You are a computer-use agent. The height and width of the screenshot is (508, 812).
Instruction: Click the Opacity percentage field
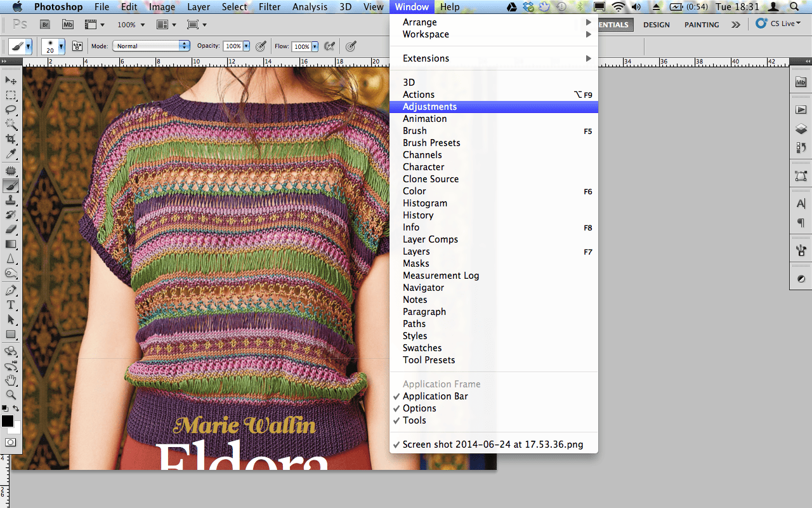coord(233,46)
